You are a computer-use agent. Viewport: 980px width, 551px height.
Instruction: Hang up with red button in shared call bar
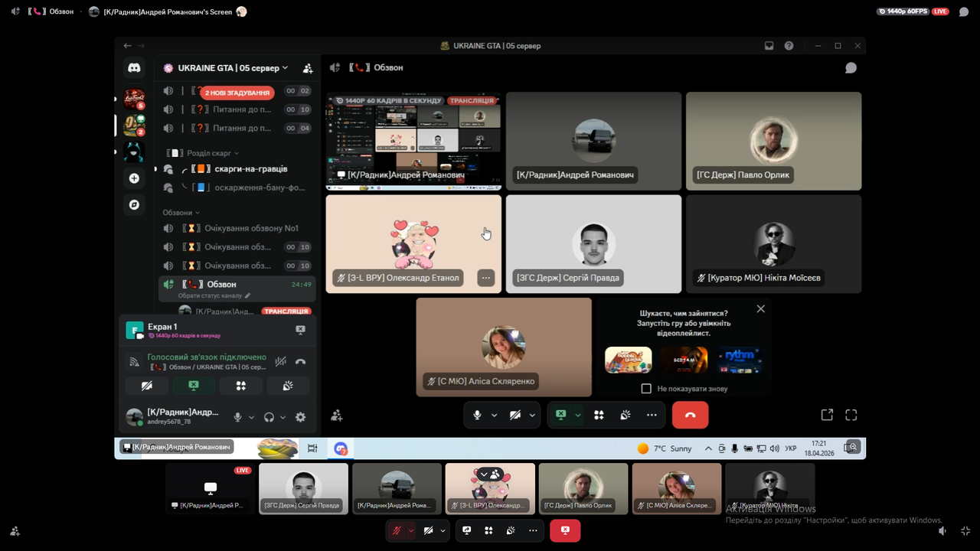point(690,415)
